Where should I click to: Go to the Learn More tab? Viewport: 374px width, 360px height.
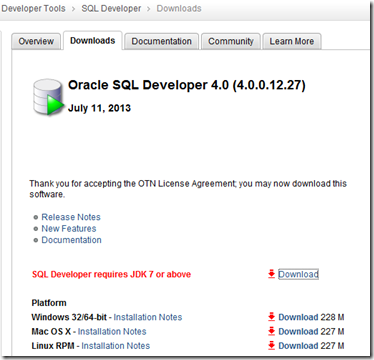coord(292,41)
